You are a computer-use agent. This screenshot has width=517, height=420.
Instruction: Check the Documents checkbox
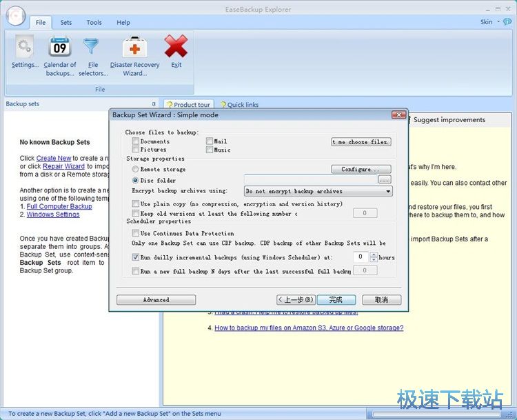(136, 141)
